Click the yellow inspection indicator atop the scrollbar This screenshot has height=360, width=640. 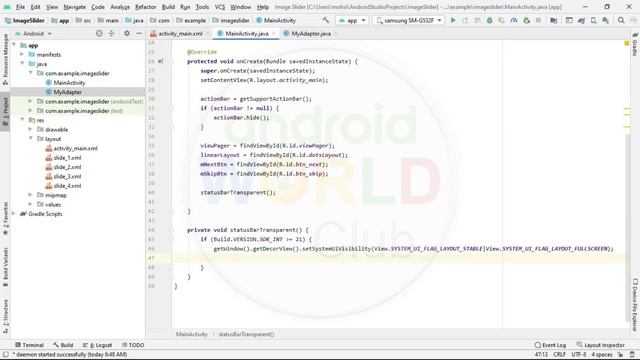click(x=627, y=43)
